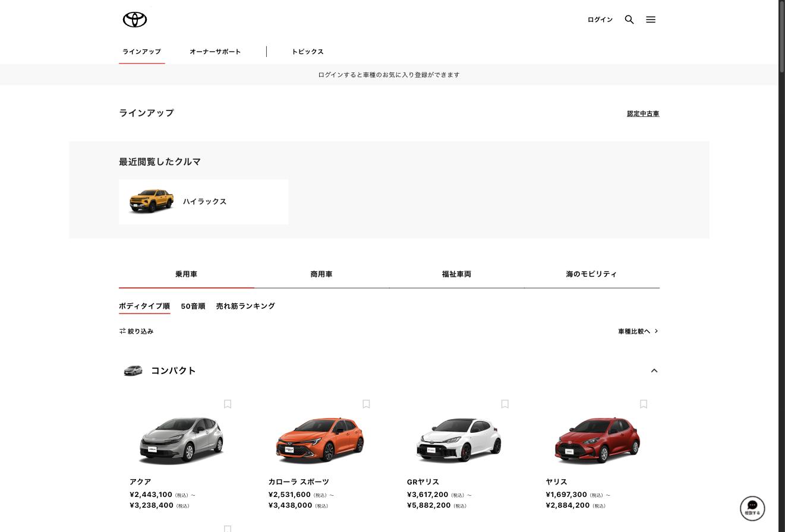Click the ハイラックス truck thumbnail

(x=152, y=201)
